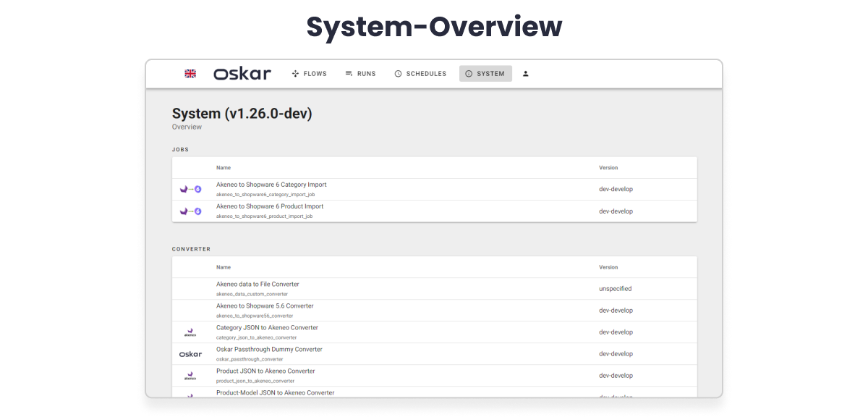This screenshot has width=868, height=417.
Task: Click dev-develop version of Shopware 5.6 Converter
Action: 616,311
